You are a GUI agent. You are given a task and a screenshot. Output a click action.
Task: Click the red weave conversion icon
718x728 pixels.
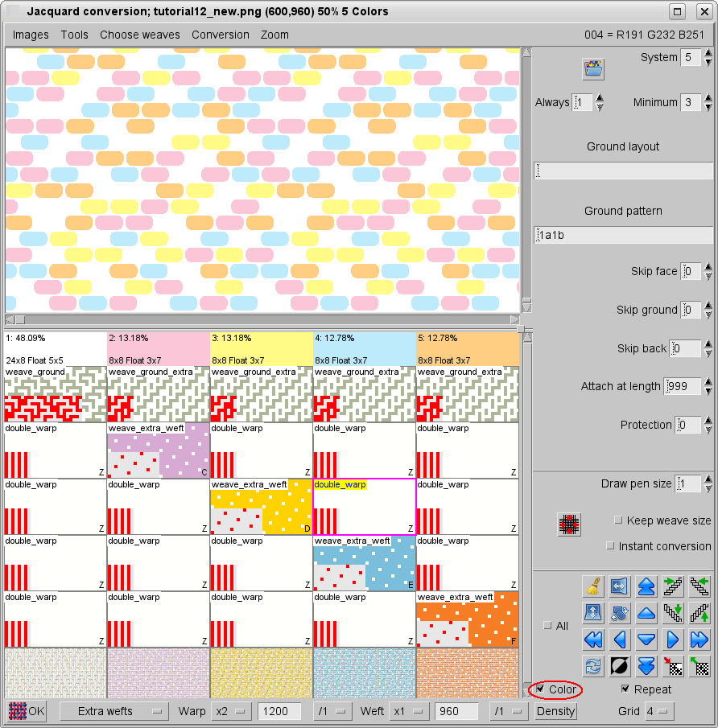click(x=569, y=524)
